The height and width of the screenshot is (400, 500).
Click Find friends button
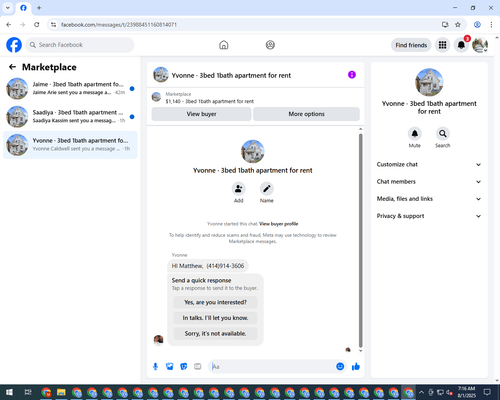[411, 45]
